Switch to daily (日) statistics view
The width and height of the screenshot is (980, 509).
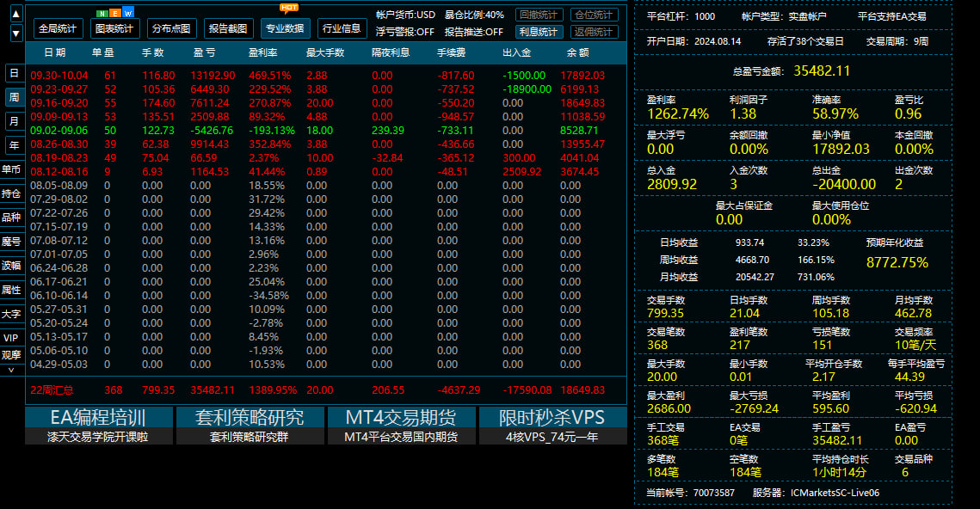(x=14, y=73)
